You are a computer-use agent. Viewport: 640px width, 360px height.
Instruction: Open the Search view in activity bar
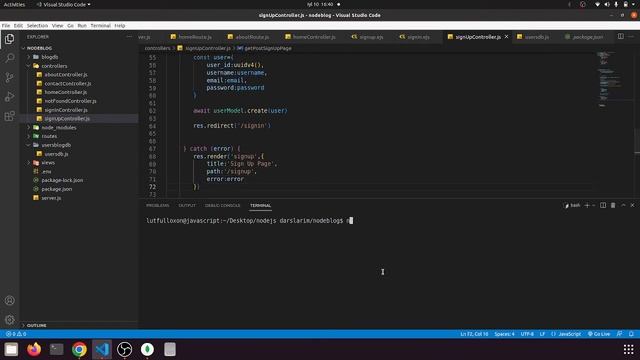(x=9, y=58)
